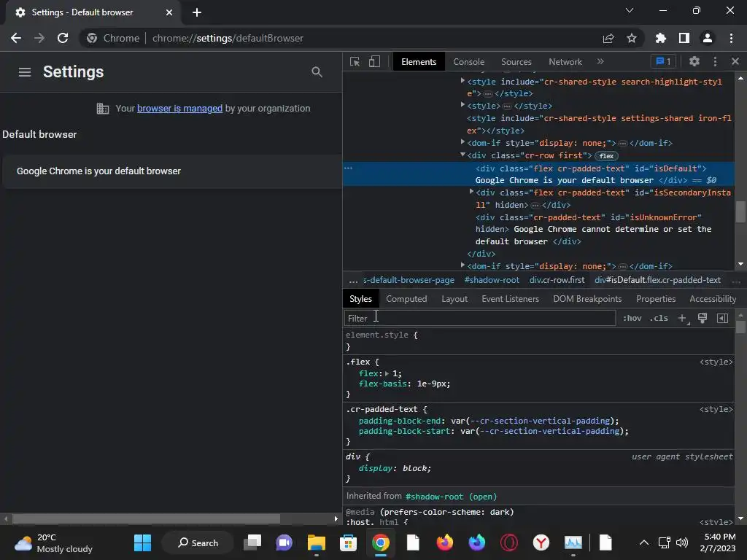This screenshot has width=747, height=560.
Task: Click the inspect element picker icon
Action: pos(355,62)
